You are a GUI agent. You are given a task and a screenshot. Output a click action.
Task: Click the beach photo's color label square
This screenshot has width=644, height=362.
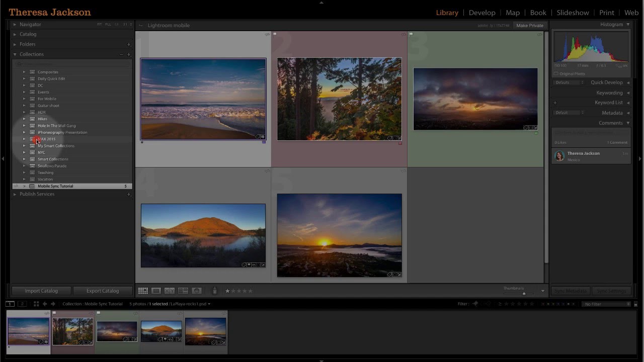pos(264,142)
